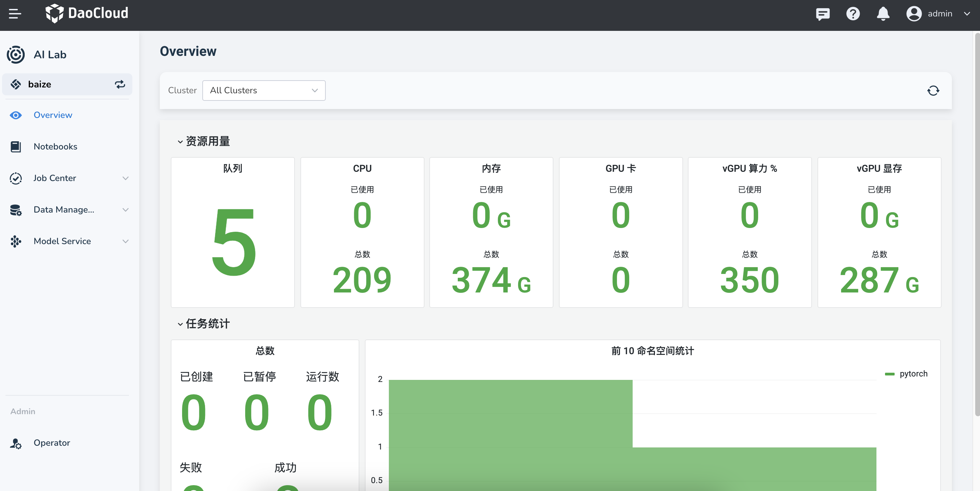The height and width of the screenshot is (491, 980).
Task: Open the hamburger navigation menu
Action: pyautogui.click(x=15, y=14)
